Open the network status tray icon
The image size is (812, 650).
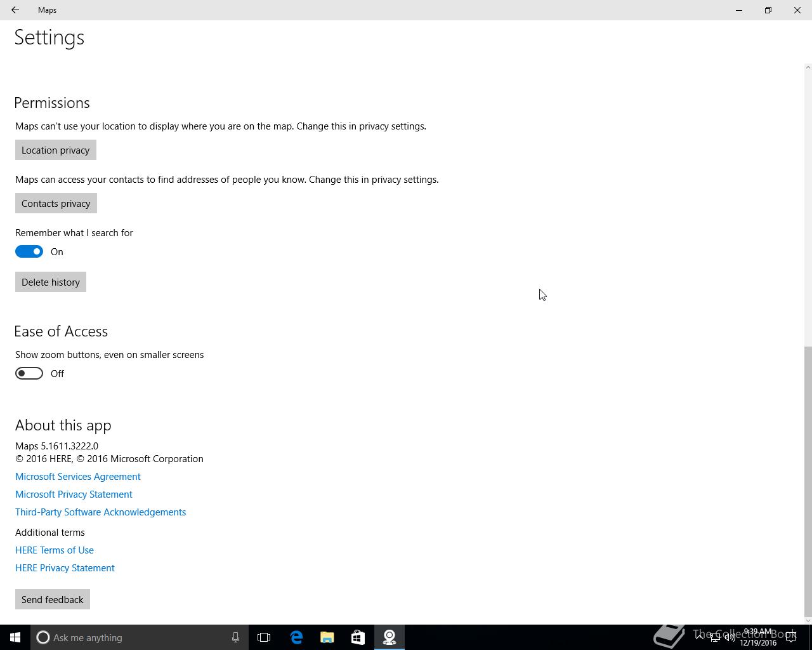coord(715,637)
